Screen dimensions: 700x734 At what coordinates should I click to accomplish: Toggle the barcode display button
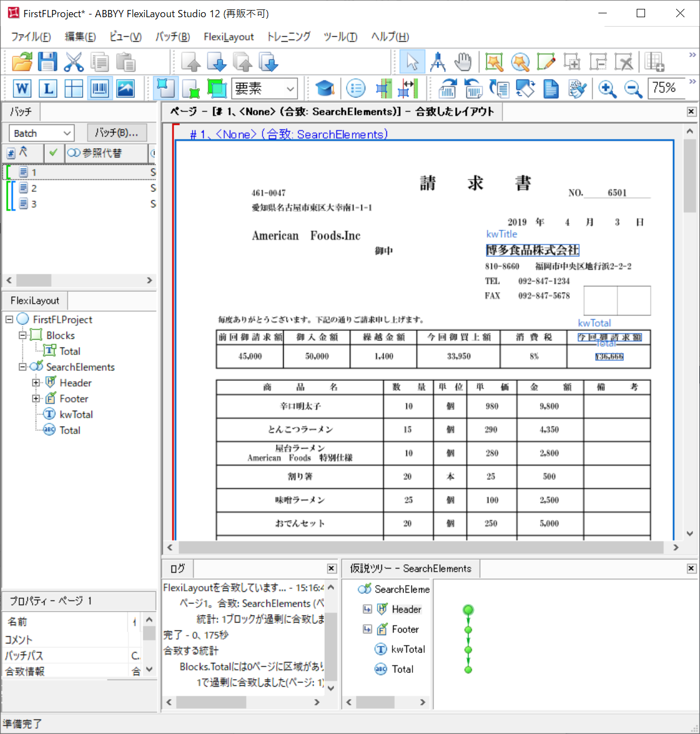tap(100, 88)
